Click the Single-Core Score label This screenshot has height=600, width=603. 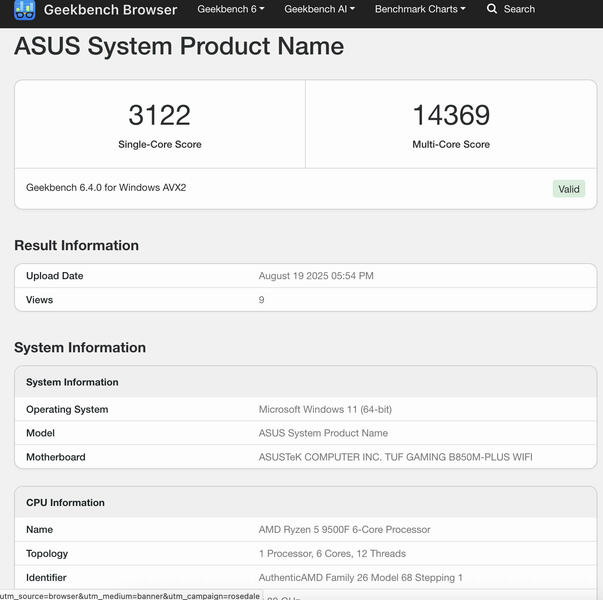(160, 144)
